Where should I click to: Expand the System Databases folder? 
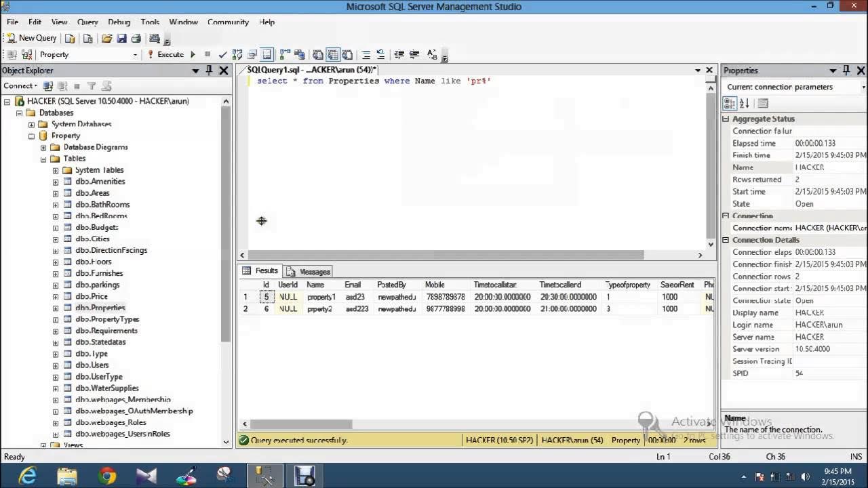(31, 124)
